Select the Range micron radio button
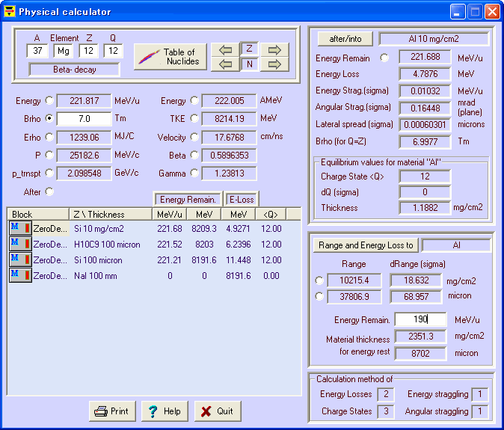504x430 pixels. click(319, 296)
